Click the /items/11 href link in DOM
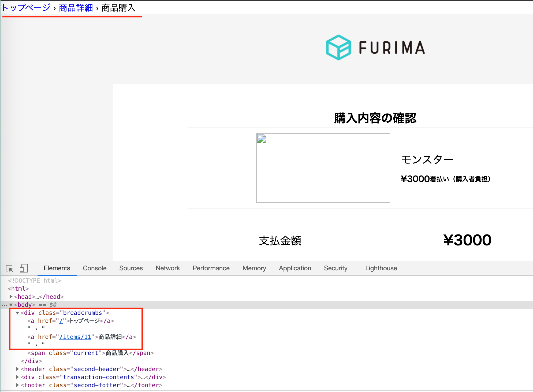This screenshot has height=392, width=533. pos(75,337)
